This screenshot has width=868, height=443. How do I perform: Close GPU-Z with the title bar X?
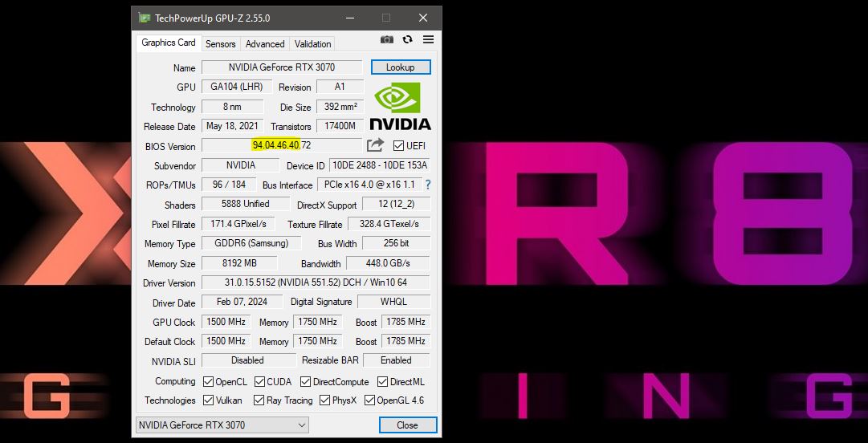coord(423,18)
